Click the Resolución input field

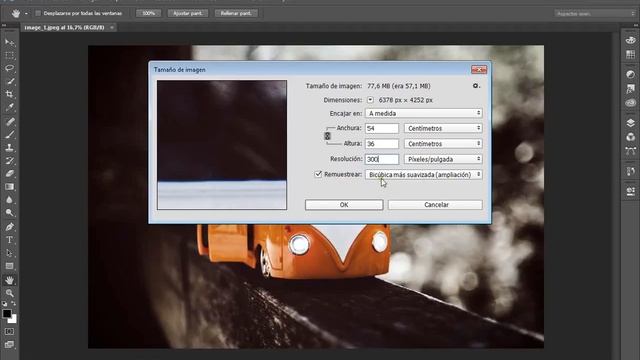(382, 159)
